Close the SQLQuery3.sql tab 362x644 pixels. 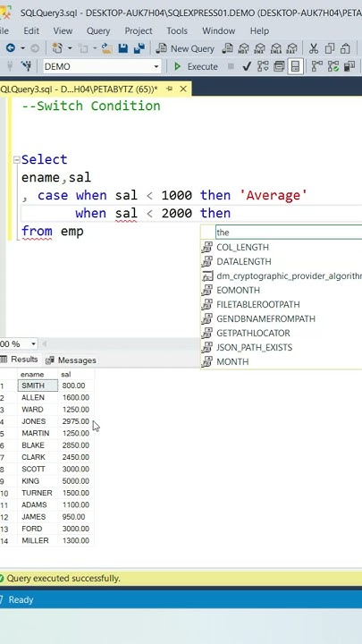click(183, 89)
